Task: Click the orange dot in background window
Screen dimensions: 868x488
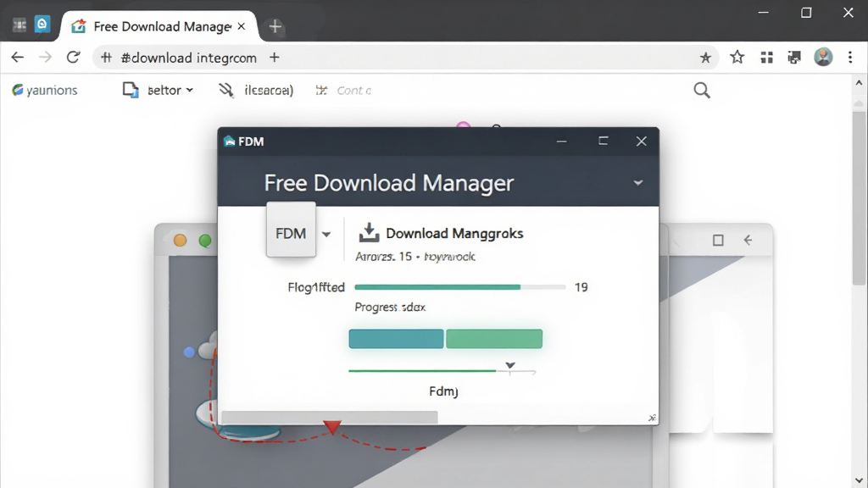Action: 180,240
